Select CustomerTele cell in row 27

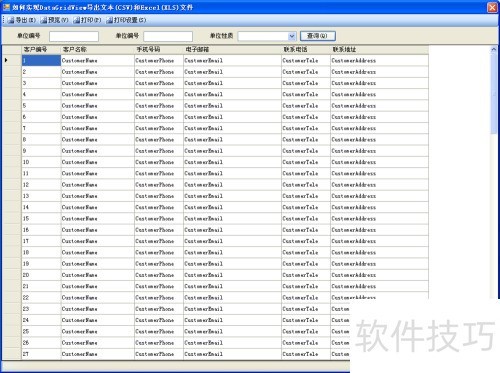tap(306, 354)
